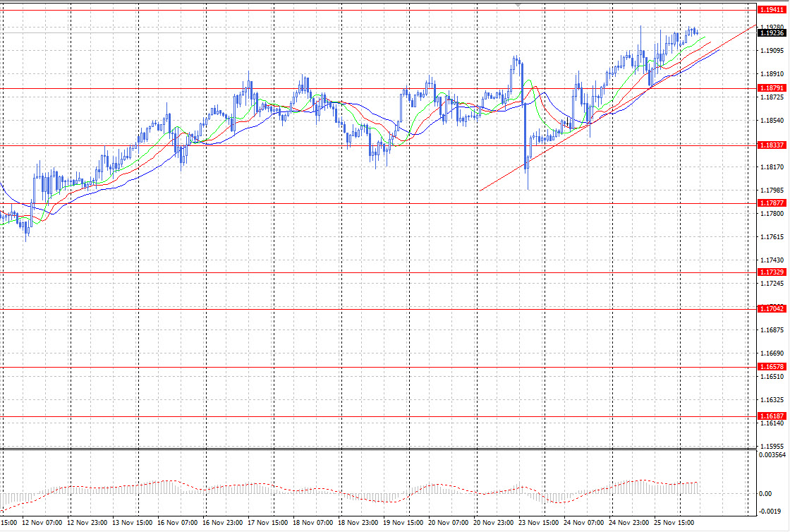The width and height of the screenshot is (790, 532).
Task: Click the 16 Nov 07:00 time label
Action: tap(177, 523)
